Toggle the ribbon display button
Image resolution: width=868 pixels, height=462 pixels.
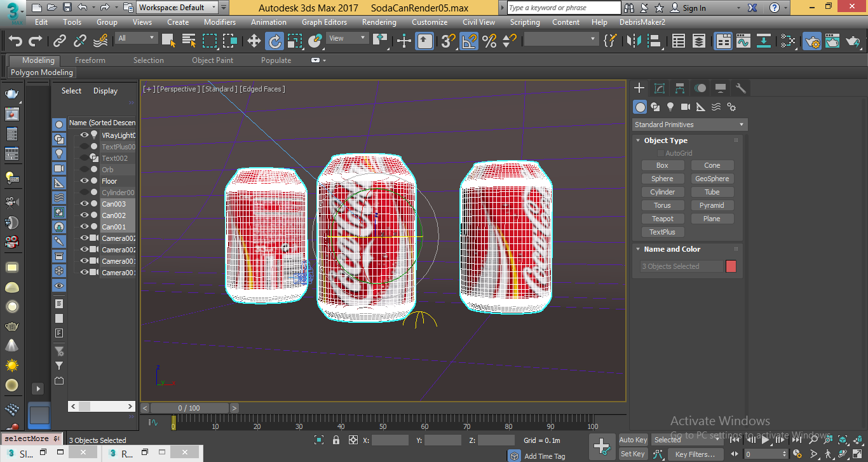(x=723, y=41)
